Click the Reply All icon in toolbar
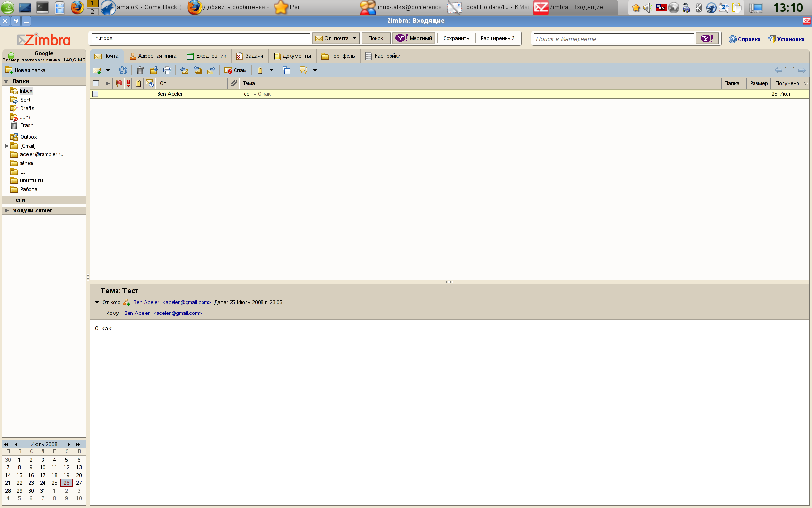 tap(198, 70)
